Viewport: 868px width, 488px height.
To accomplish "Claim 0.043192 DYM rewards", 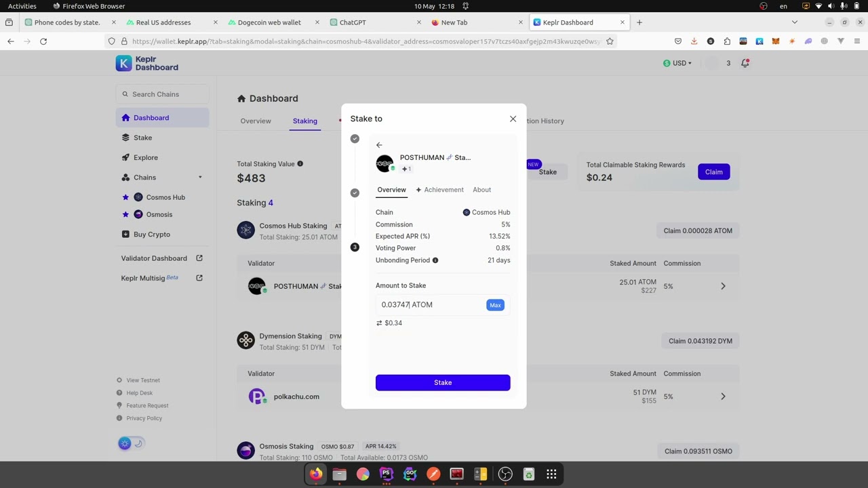I will click(x=701, y=341).
